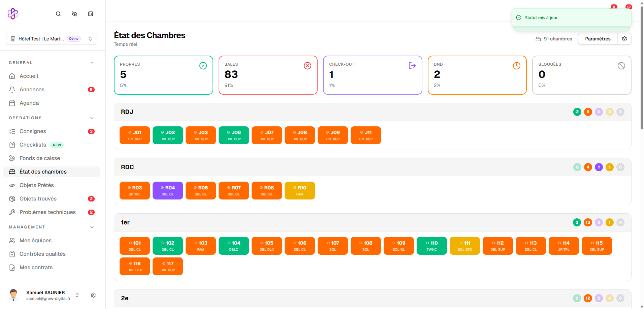Screen dimensions: 644x309
Task: Click the Check-out exit arrow icon
Action: (x=412, y=66)
